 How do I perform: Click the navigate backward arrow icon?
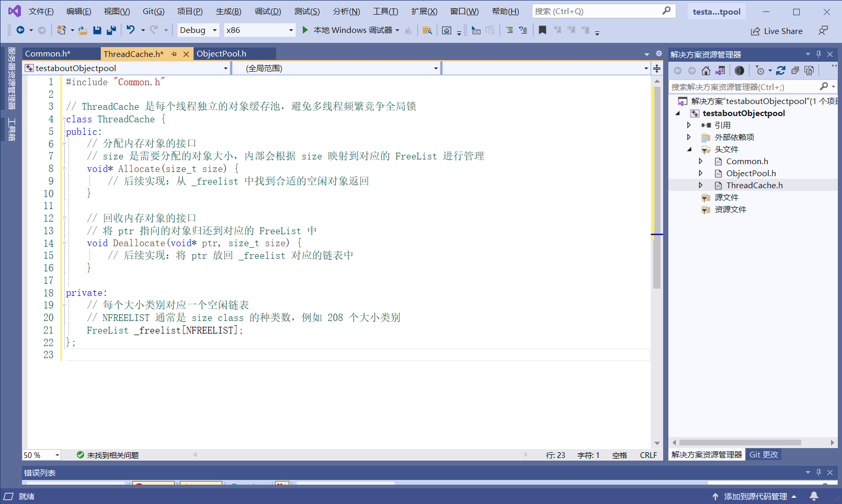pyautogui.click(x=20, y=30)
